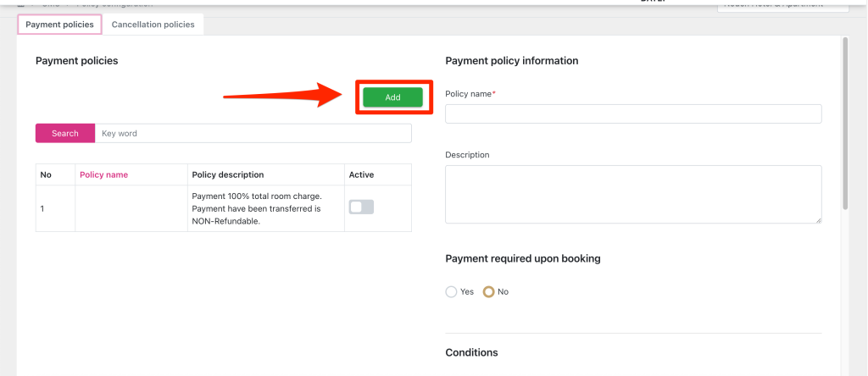Screen dimensions: 868x376
Task: Click inside the Description text area
Action: pos(632,194)
